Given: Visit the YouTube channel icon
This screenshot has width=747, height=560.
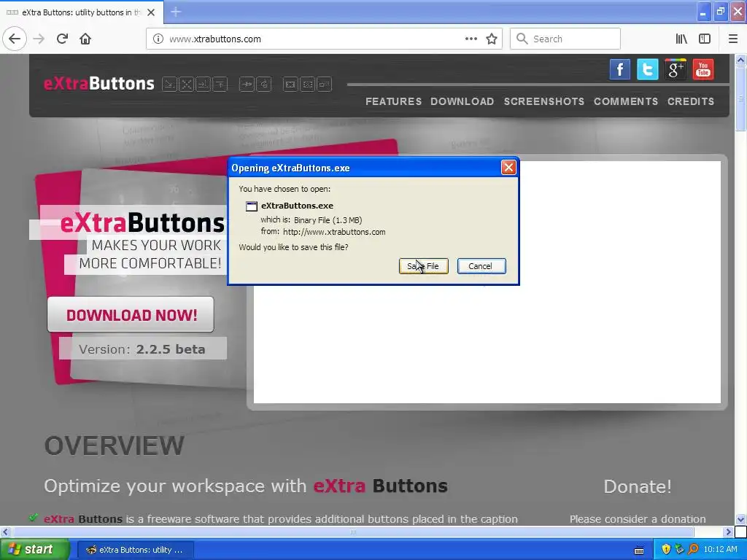Looking at the screenshot, I should pyautogui.click(x=703, y=69).
